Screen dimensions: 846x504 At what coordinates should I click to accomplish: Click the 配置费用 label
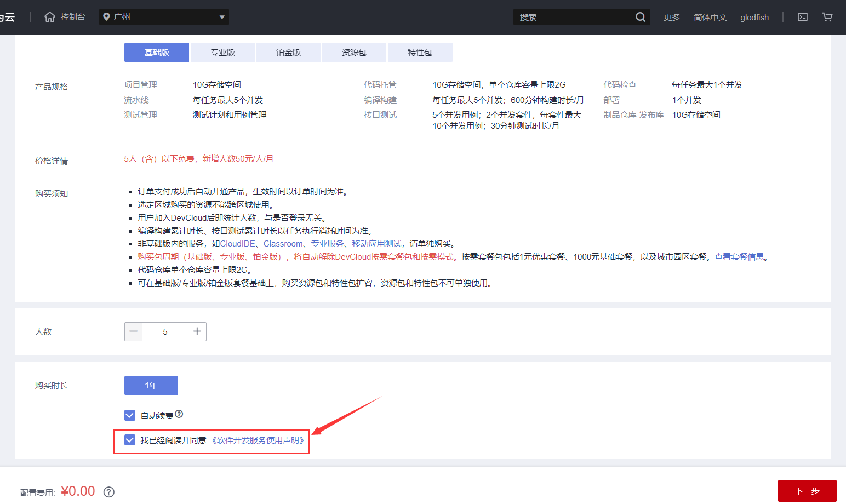coord(38,493)
